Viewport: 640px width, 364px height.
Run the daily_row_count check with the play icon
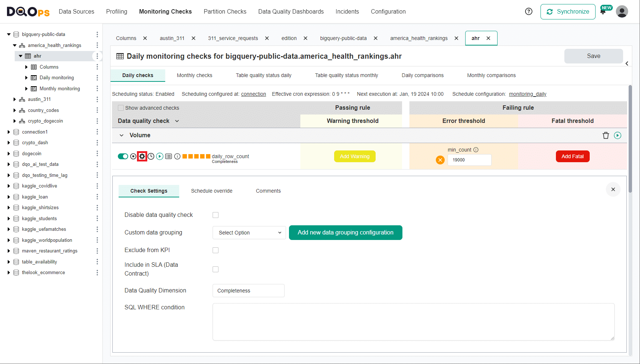160,156
